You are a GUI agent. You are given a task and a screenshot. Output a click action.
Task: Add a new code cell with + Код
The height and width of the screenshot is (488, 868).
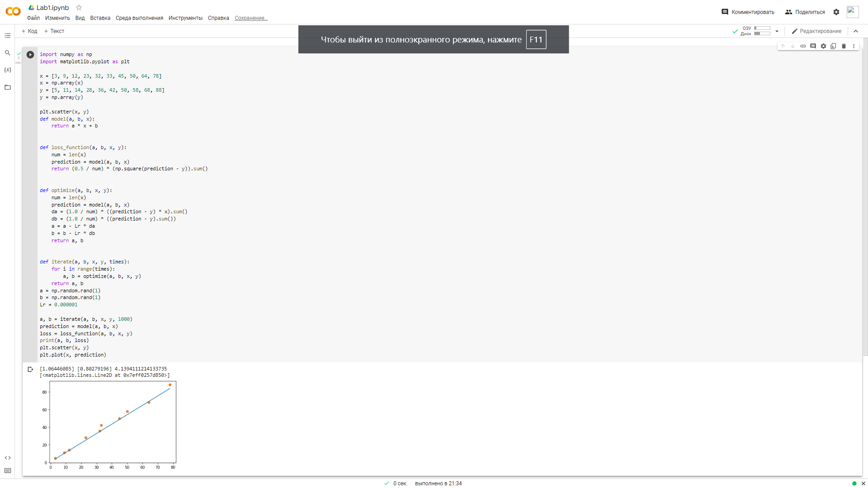29,31
